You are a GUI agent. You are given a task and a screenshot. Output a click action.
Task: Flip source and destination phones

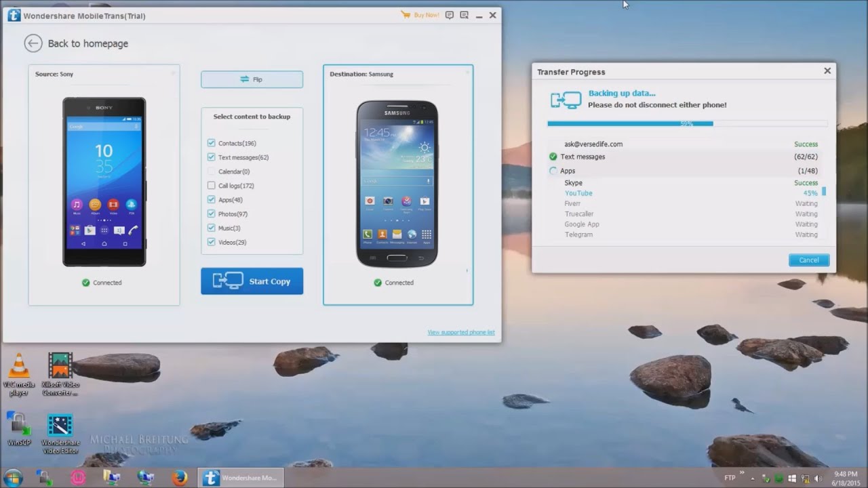click(252, 79)
